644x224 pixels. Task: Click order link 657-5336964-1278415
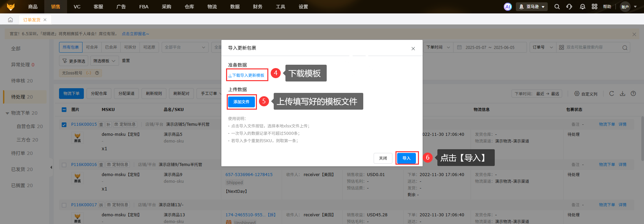tap(249, 175)
